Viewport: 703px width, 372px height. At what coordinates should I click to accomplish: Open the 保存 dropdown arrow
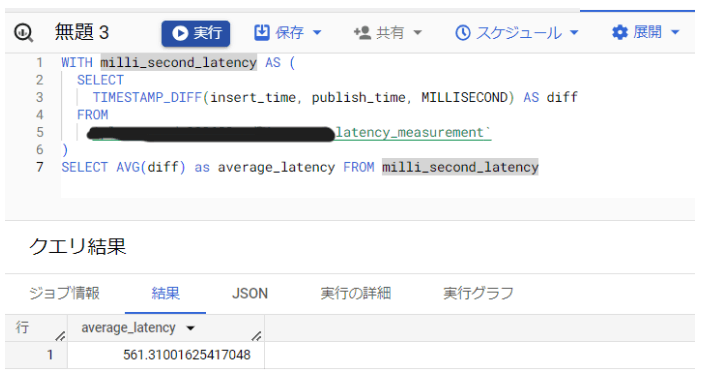(317, 33)
